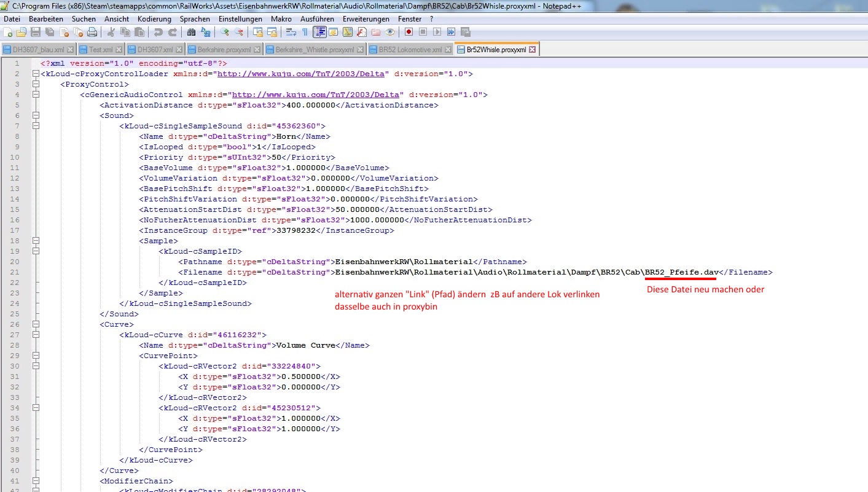Click the Print icon in toolbar

pos(92,32)
